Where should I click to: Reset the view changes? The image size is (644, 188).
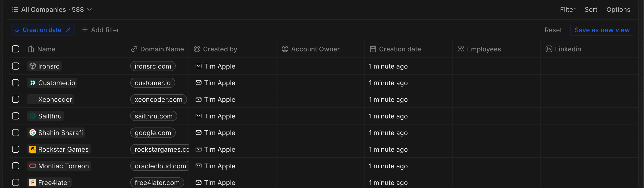pos(553,30)
